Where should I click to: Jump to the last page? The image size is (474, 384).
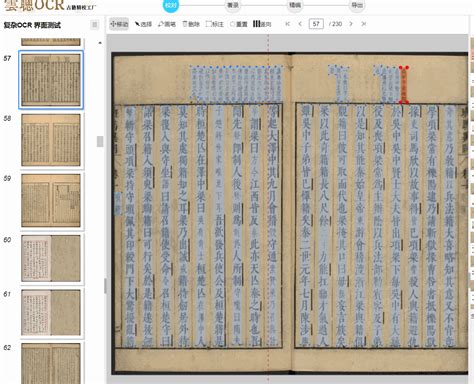click(364, 24)
